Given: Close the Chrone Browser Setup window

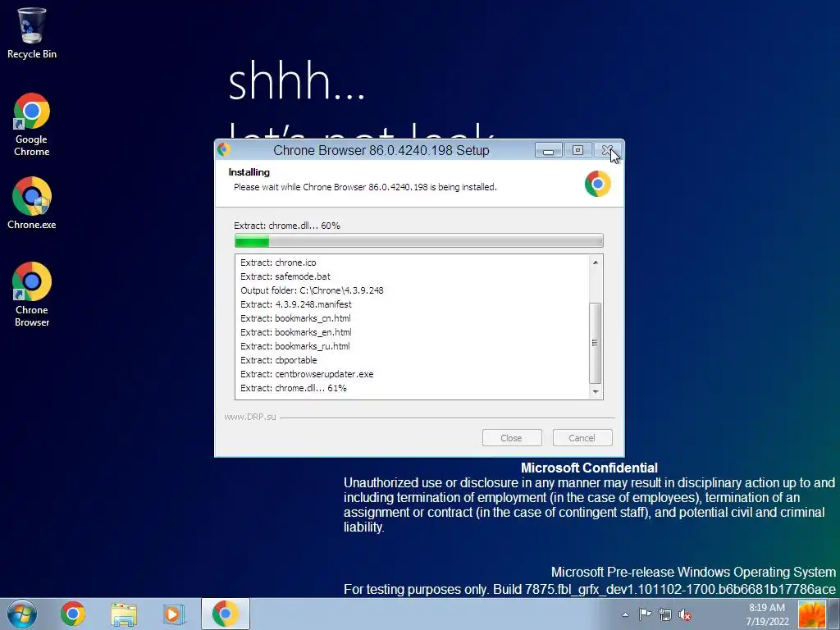Looking at the screenshot, I should (607, 150).
